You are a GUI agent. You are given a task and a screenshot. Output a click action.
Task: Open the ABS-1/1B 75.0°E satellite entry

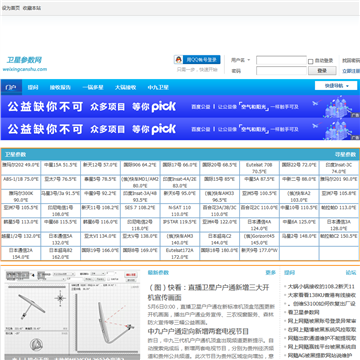click(x=21, y=179)
